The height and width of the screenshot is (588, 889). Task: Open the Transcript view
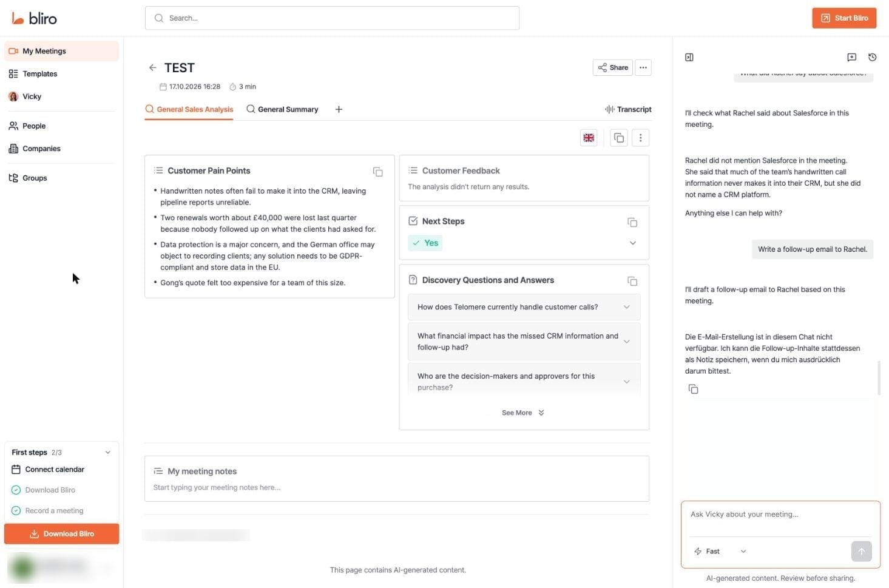628,109
